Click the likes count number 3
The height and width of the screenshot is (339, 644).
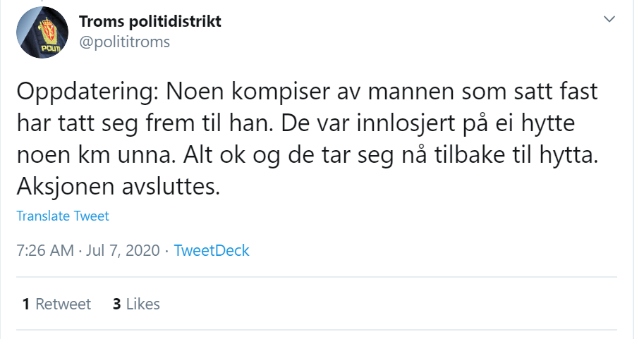pos(116,304)
